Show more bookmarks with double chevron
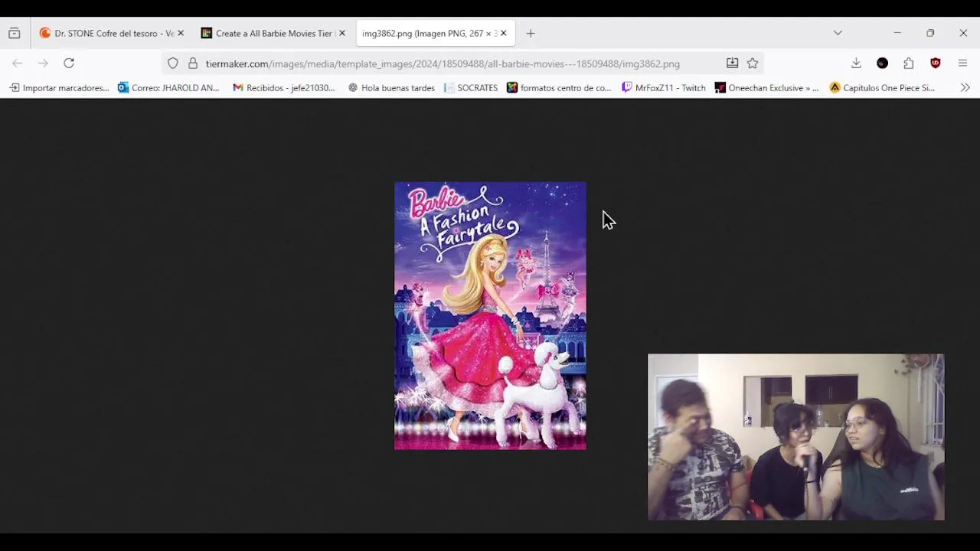 coord(965,88)
